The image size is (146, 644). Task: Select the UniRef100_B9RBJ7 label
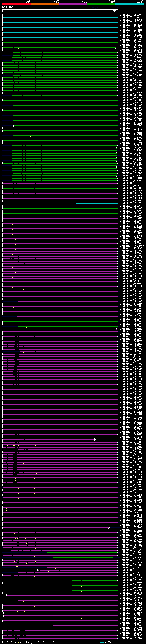coord(131,72)
